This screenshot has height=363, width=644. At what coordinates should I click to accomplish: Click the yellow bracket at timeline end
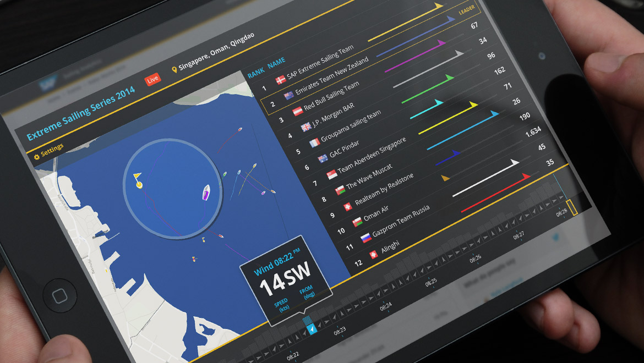coord(572,207)
